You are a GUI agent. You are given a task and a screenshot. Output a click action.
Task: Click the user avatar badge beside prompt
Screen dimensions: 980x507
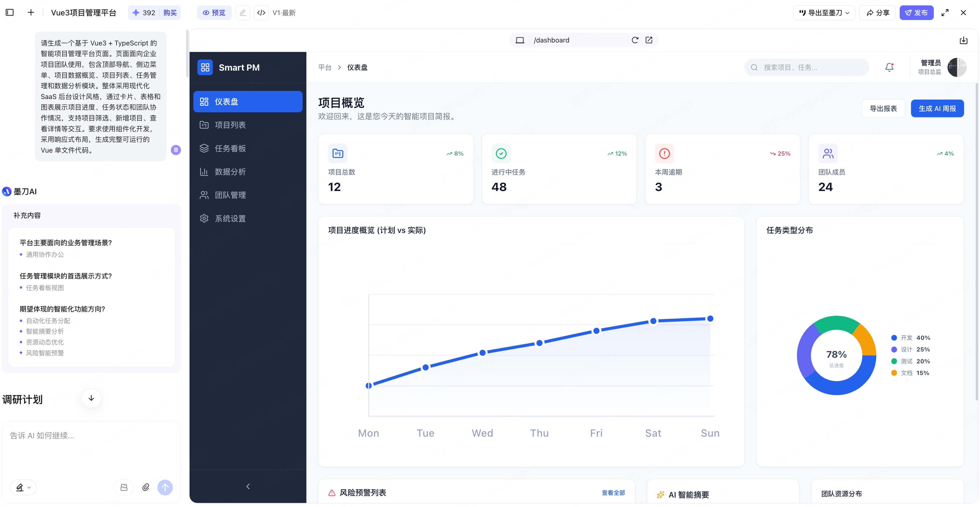(176, 150)
